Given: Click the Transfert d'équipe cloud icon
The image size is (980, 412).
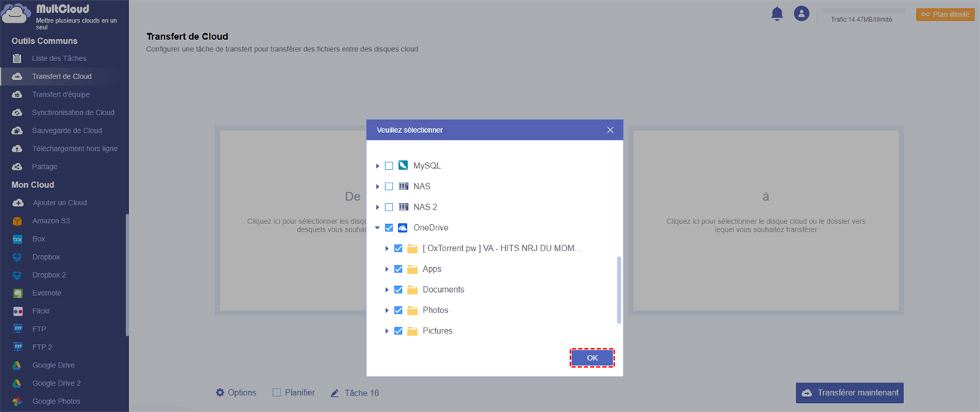Looking at the screenshot, I should click(17, 94).
